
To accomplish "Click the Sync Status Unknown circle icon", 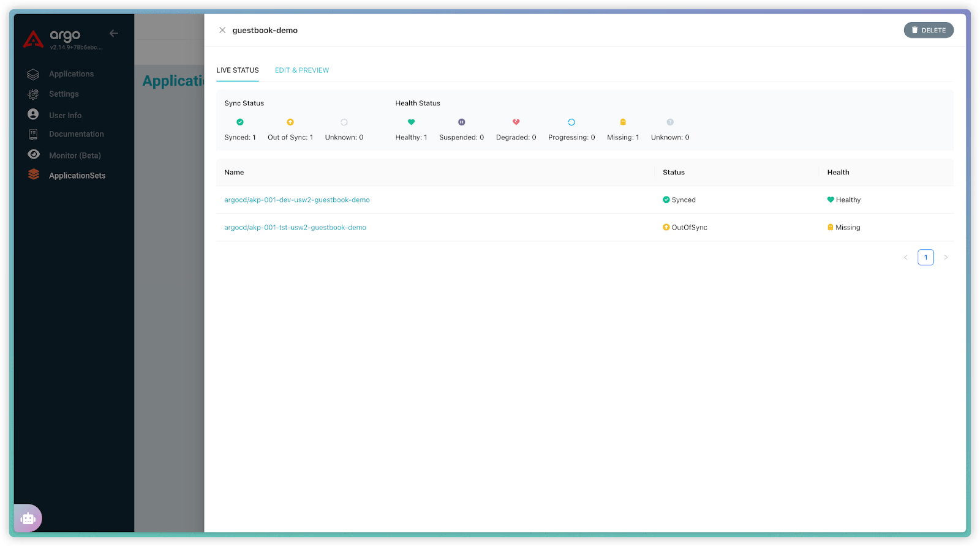I will tap(344, 122).
